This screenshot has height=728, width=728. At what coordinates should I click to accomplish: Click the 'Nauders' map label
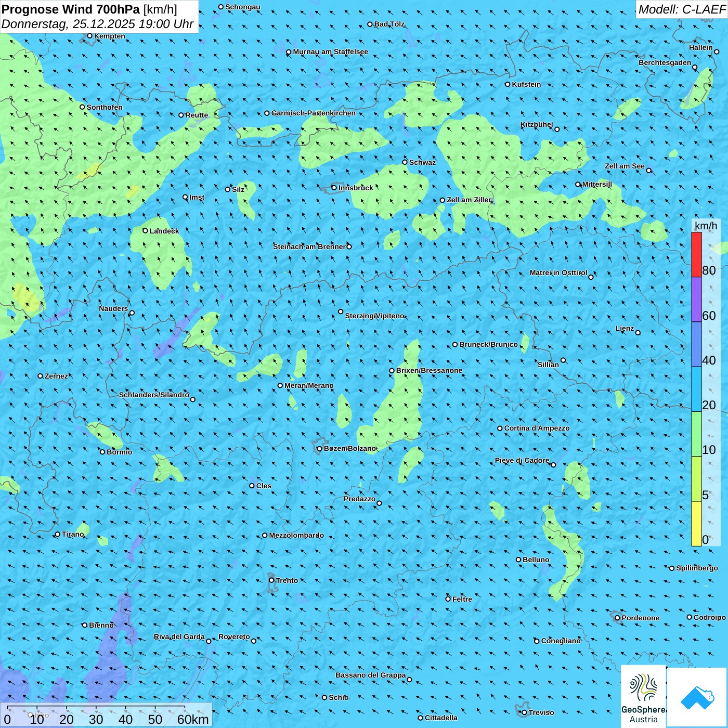[x=113, y=308]
